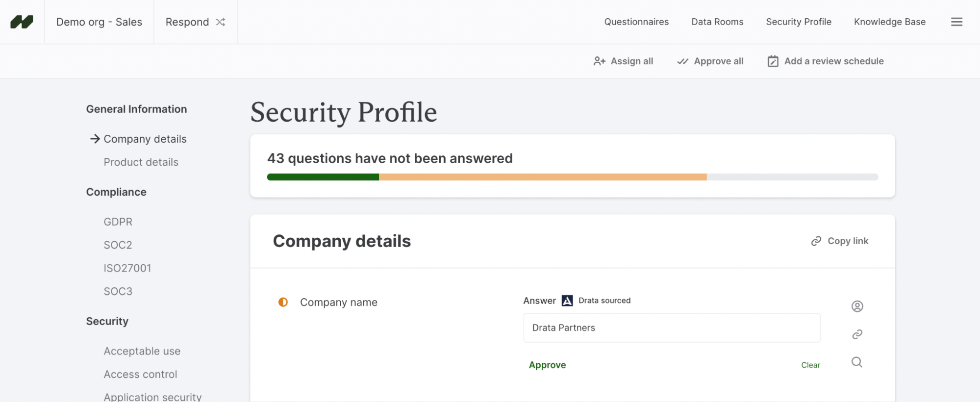Toggle the Respond mode switcher
This screenshot has width=980, height=402.
[x=196, y=22]
